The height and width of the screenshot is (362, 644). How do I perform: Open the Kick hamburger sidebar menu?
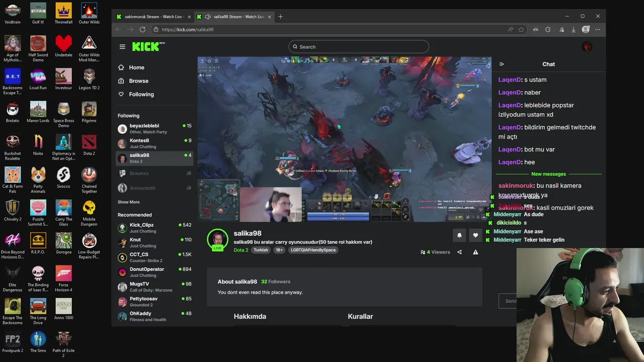click(x=122, y=47)
